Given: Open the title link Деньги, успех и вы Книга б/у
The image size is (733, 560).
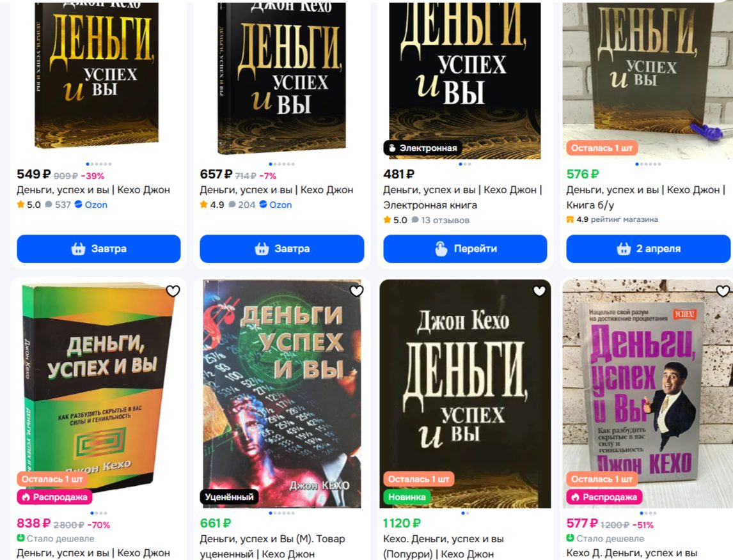Looking at the screenshot, I should pos(645,197).
